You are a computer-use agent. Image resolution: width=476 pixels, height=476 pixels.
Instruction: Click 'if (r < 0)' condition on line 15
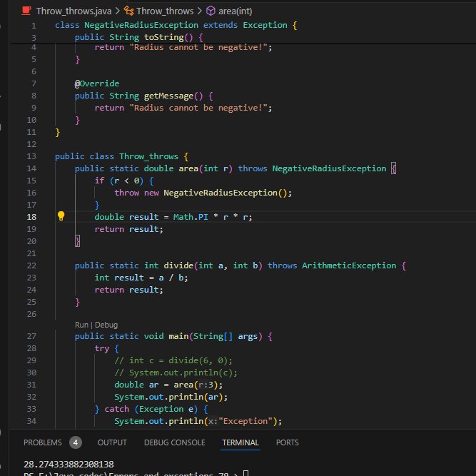(x=119, y=181)
